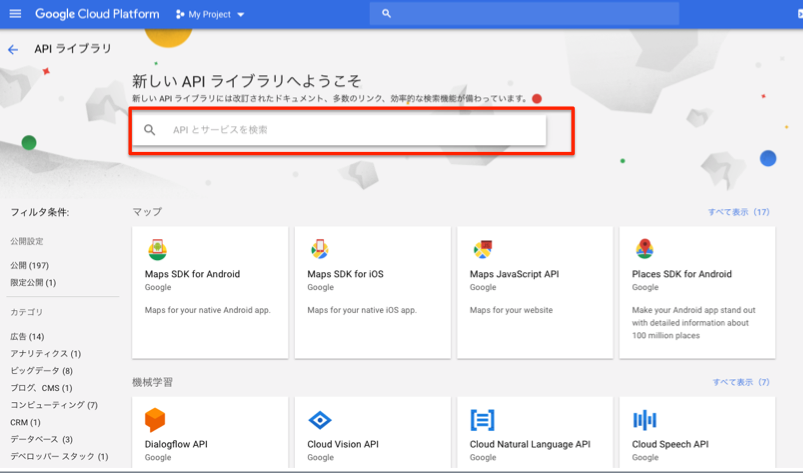Click the Maps SDK for Android icon
803x473 pixels.
click(157, 249)
